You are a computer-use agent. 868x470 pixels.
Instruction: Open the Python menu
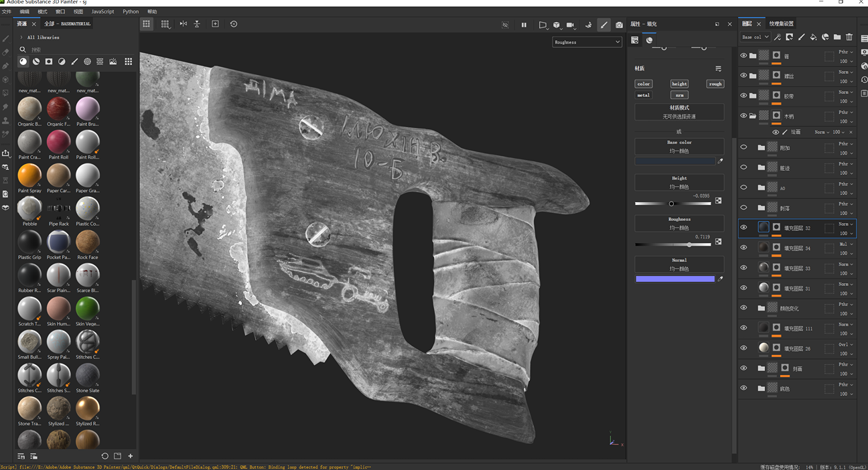(131, 11)
